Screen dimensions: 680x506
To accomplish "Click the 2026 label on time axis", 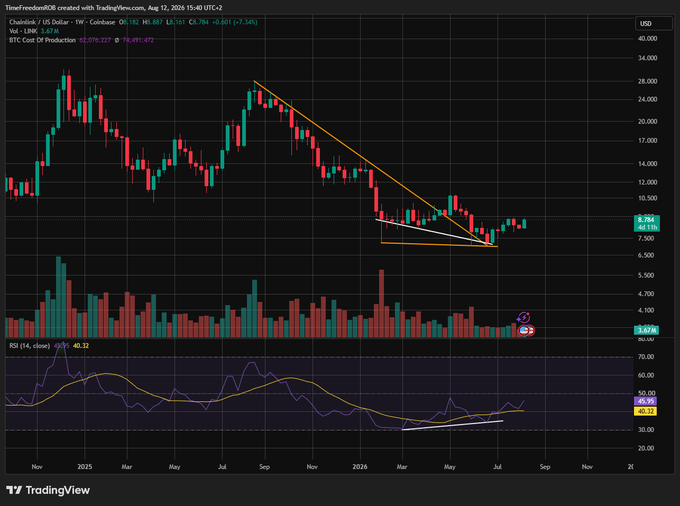I will [360, 467].
